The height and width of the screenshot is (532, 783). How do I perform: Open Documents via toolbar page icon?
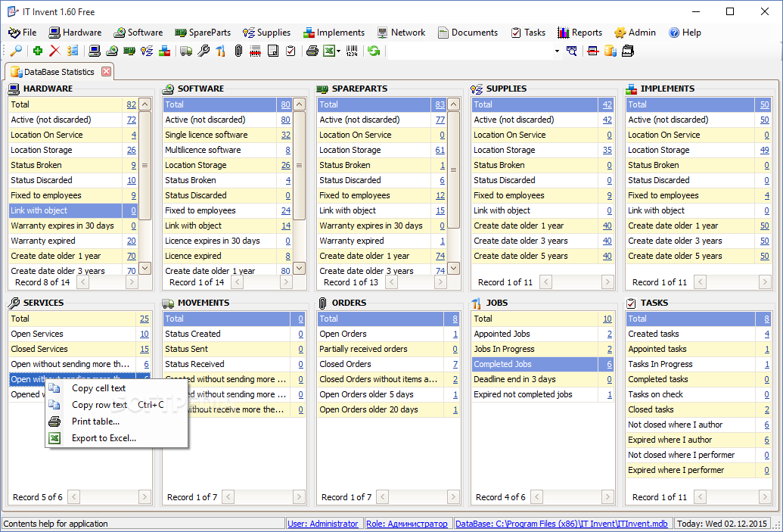point(273,51)
